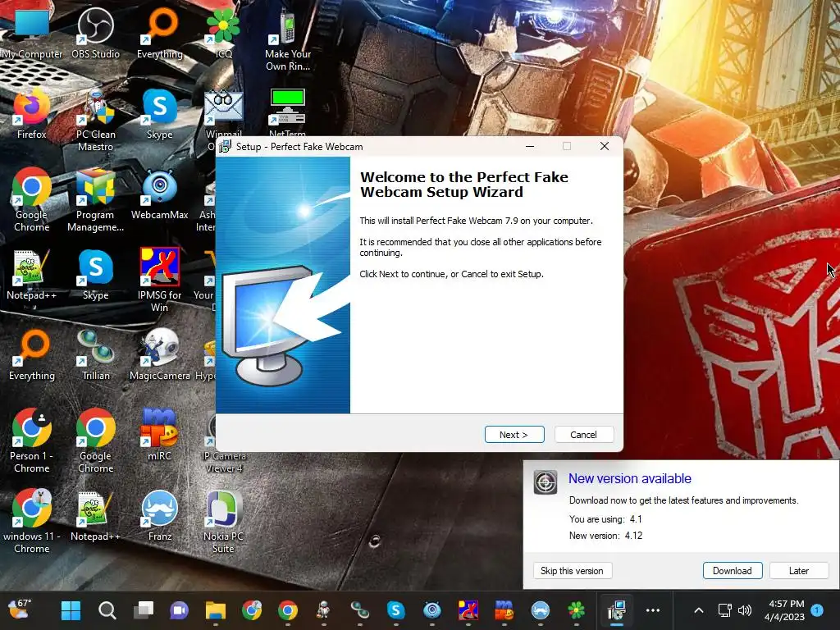Open the clock showing 4:57 PM 4/4/2023
Viewport: 840px width, 630px height.
pos(785,610)
